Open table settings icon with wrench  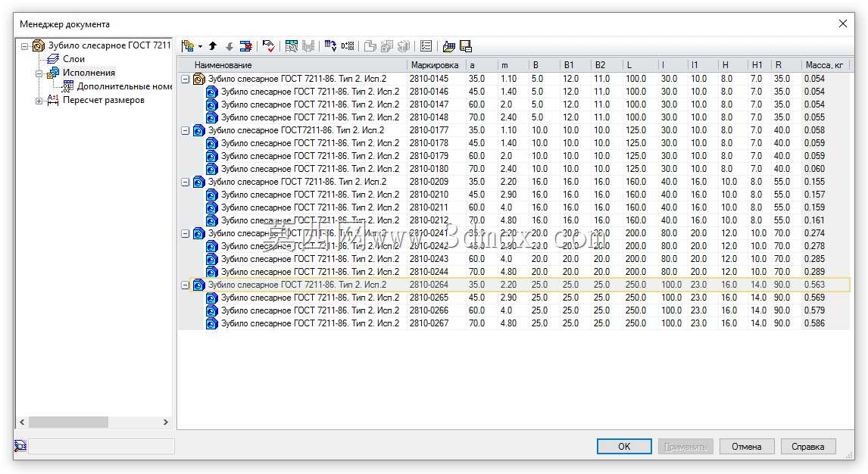pos(291,46)
